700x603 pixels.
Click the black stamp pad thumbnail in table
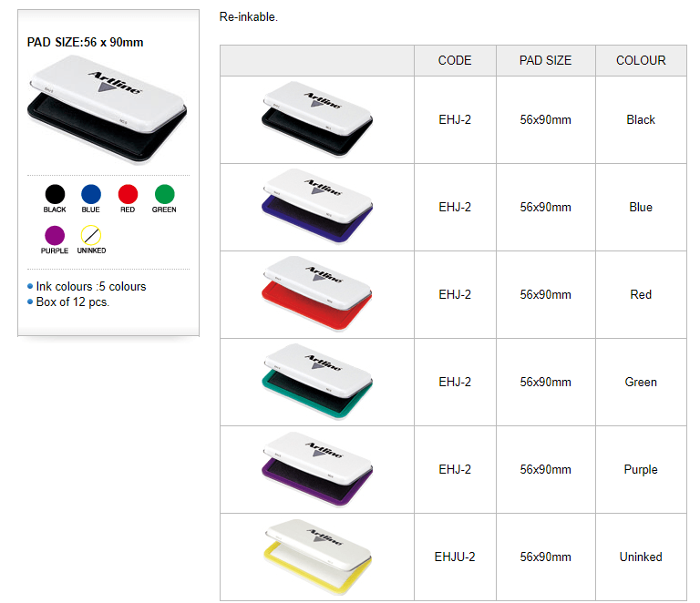pos(317,119)
